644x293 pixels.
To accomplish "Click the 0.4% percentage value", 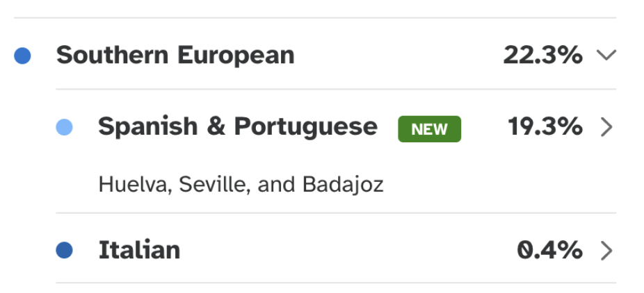I will (x=549, y=250).
